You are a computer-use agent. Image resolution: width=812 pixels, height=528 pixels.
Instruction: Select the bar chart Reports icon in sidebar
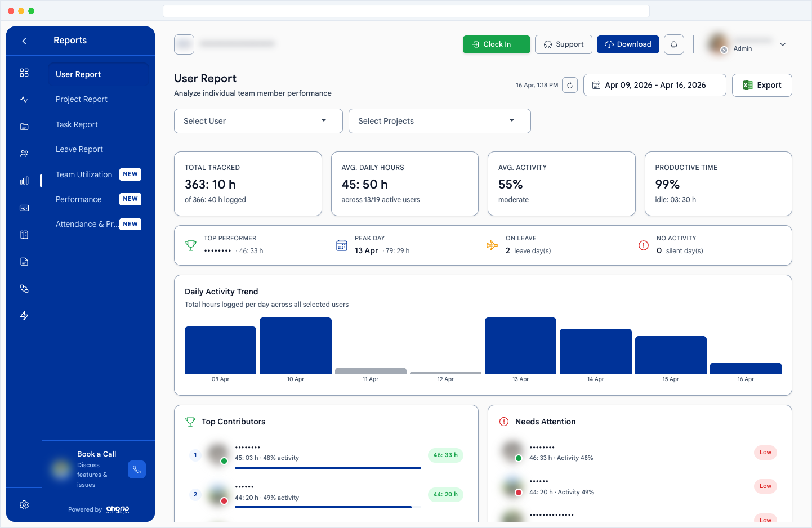pyautogui.click(x=24, y=181)
